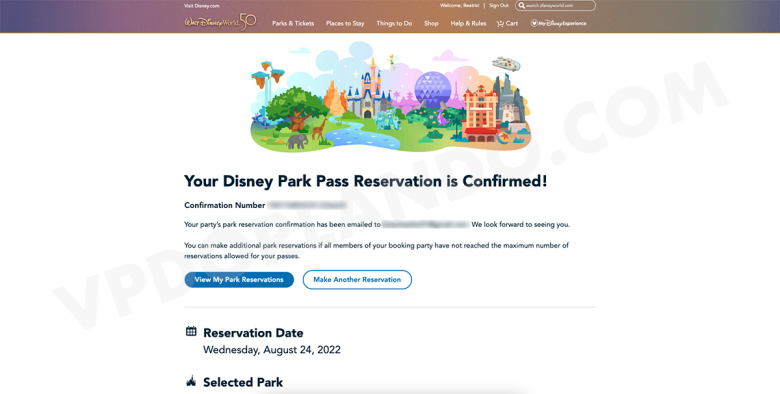
Task: Open the Parks & Tickets menu
Action: (x=293, y=23)
